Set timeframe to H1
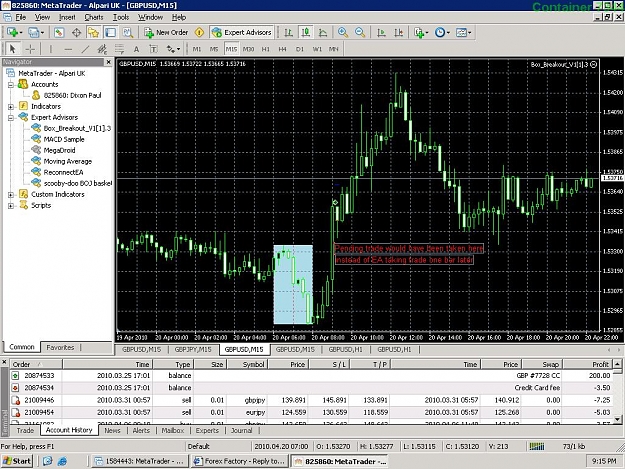625x469 pixels. point(265,49)
